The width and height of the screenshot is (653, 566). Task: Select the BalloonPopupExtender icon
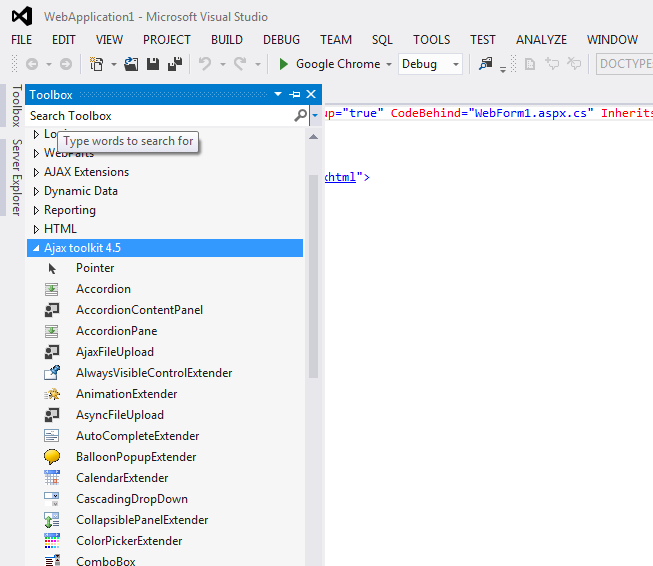(x=52, y=457)
